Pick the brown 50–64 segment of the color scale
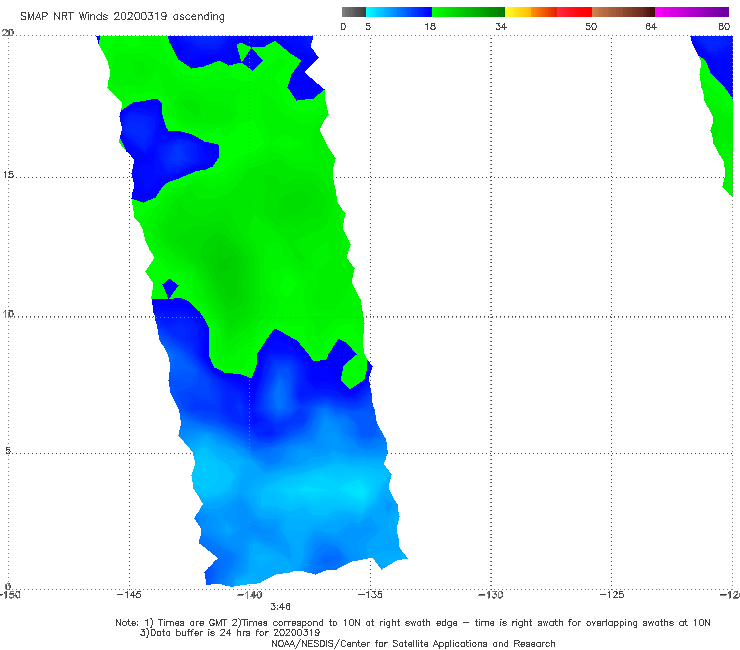 click(x=623, y=12)
